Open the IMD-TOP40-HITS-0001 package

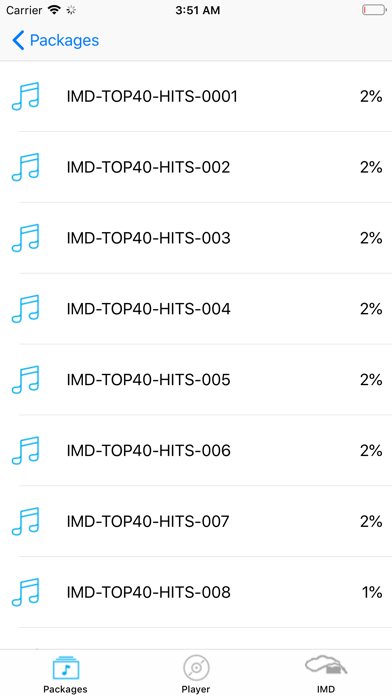click(152, 96)
